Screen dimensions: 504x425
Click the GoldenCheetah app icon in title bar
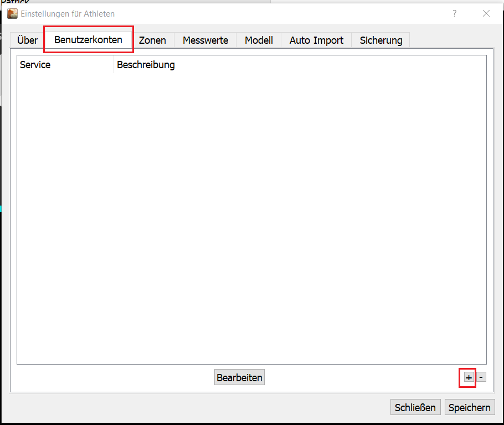pyautogui.click(x=12, y=13)
